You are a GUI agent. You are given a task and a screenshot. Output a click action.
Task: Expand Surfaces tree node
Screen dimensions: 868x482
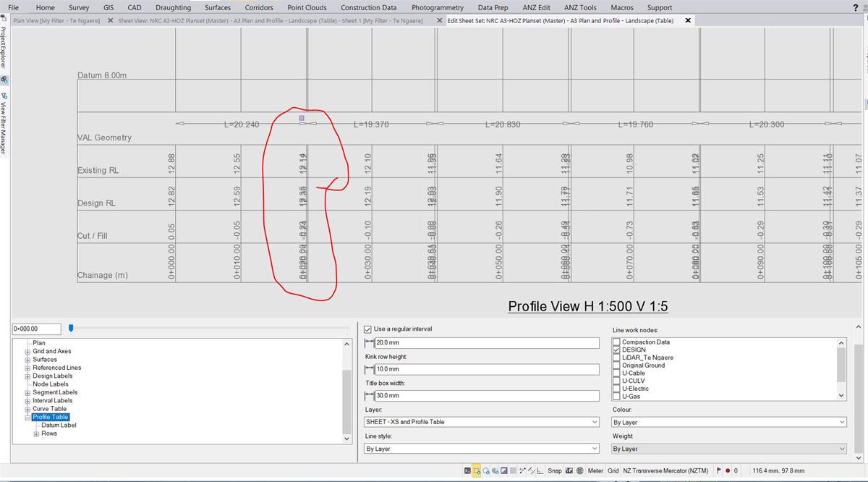click(28, 360)
